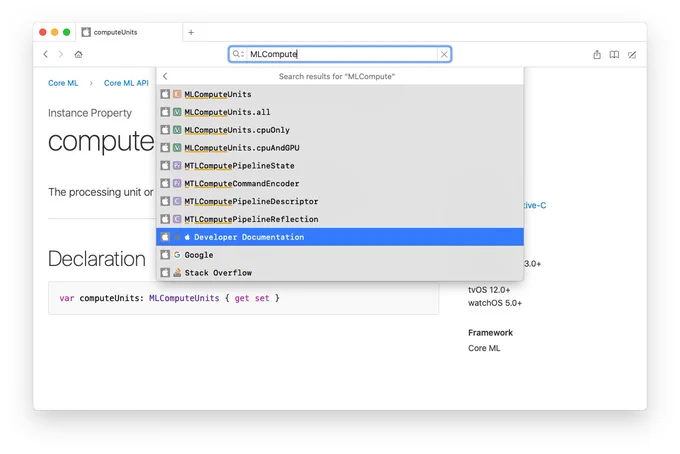The height and width of the screenshot is (454, 680).
Task: Click the class icon beside MTLComputePipelineDescriptor
Action: point(177,201)
